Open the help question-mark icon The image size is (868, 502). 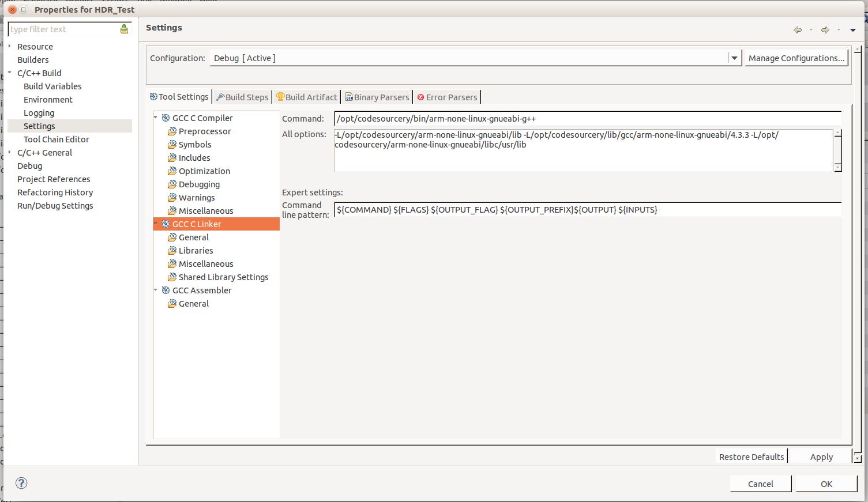point(21,483)
